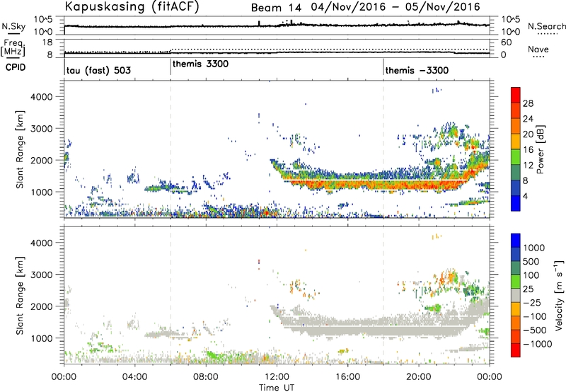This screenshot has height=392, width=566.
Task: Click the power colorbar blue bottom segment
Action: point(516,203)
